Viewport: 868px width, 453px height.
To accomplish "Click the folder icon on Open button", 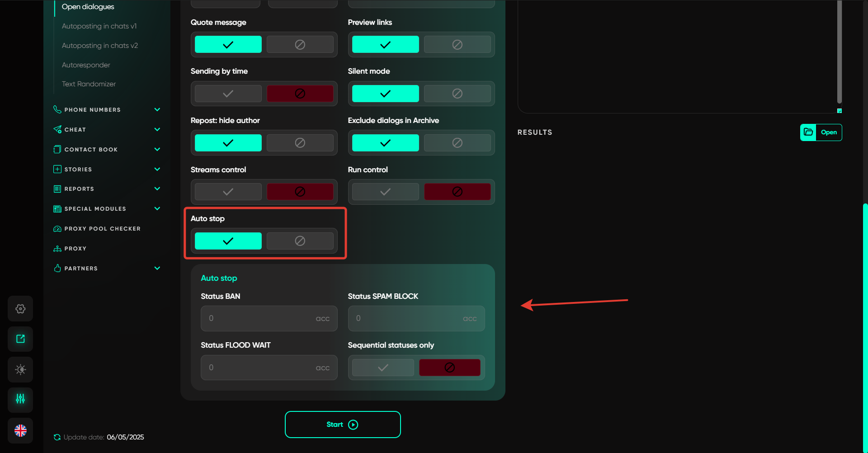I will click(808, 132).
